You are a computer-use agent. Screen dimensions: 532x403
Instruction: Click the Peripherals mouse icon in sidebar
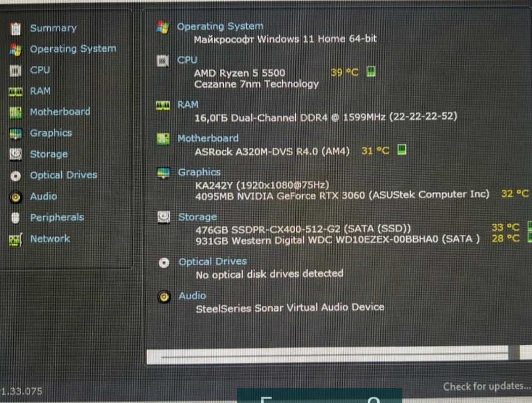click(16, 218)
